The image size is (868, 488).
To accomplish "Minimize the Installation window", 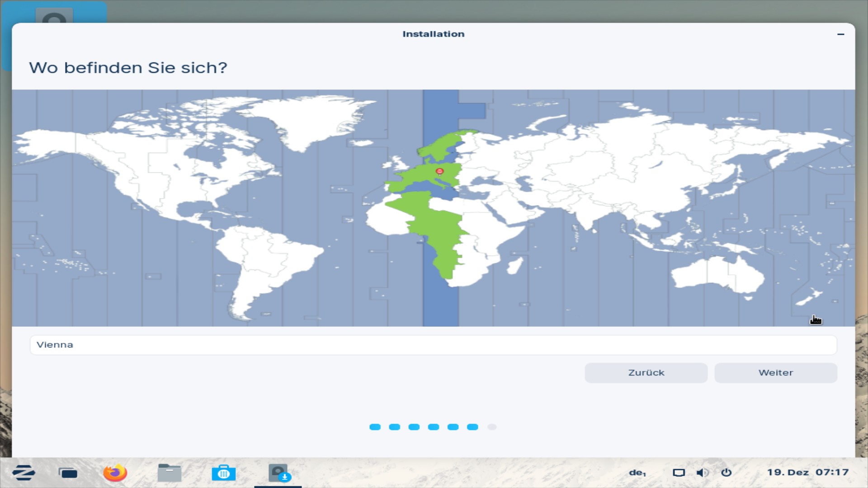I will (x=841, y=34).
